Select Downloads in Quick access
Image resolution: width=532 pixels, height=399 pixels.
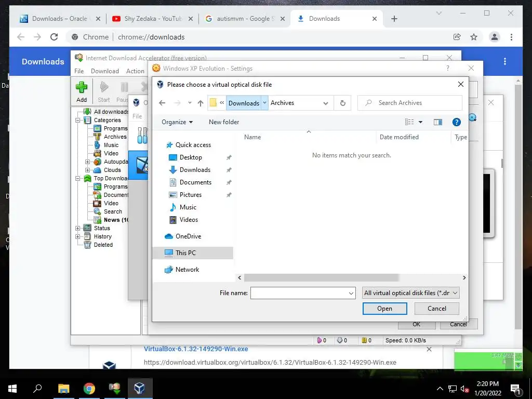(195, 170)
